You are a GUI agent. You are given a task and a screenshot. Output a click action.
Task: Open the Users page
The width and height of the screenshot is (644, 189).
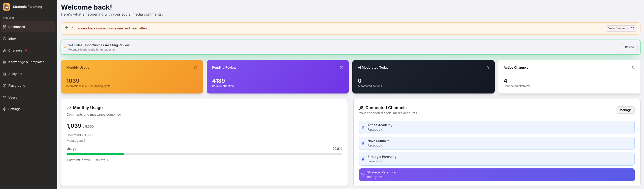28,97
